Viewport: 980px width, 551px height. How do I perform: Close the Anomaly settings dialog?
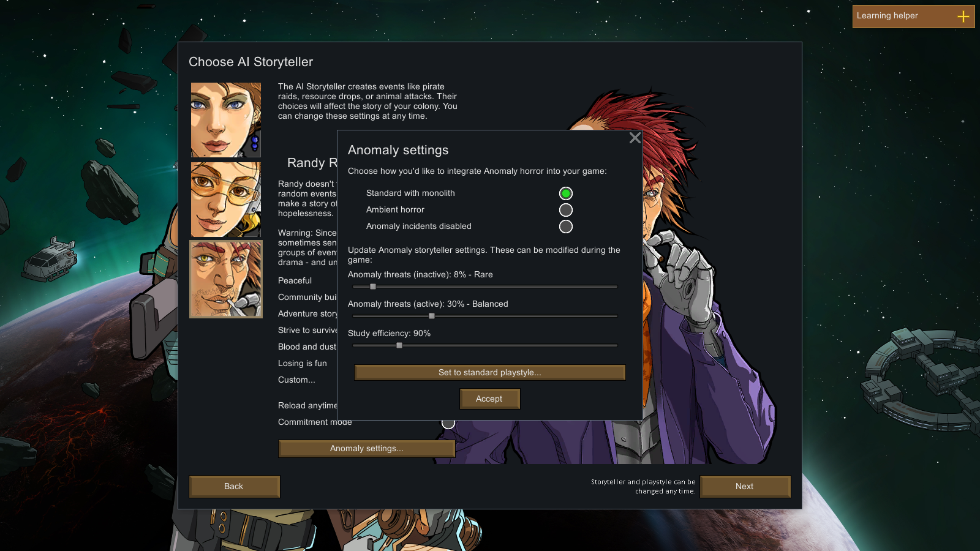click(635, 138)
